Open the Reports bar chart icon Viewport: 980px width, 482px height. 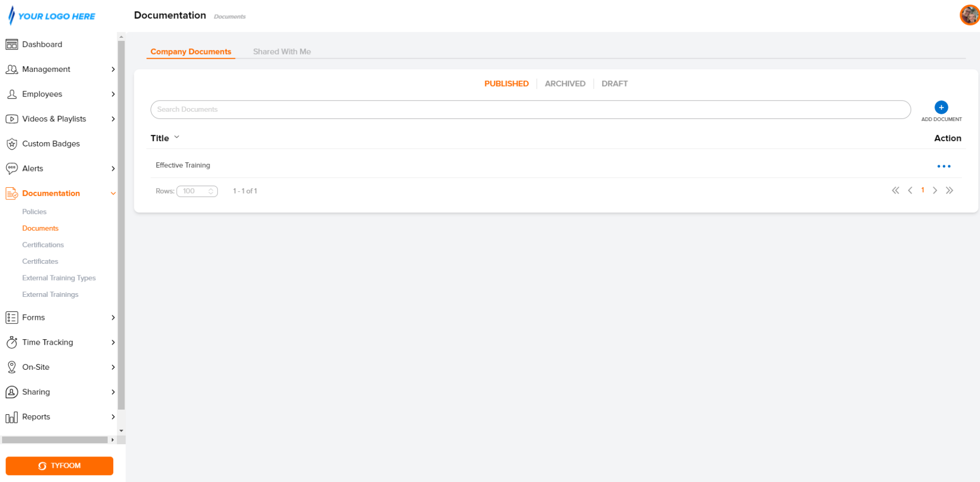(12, 417)
